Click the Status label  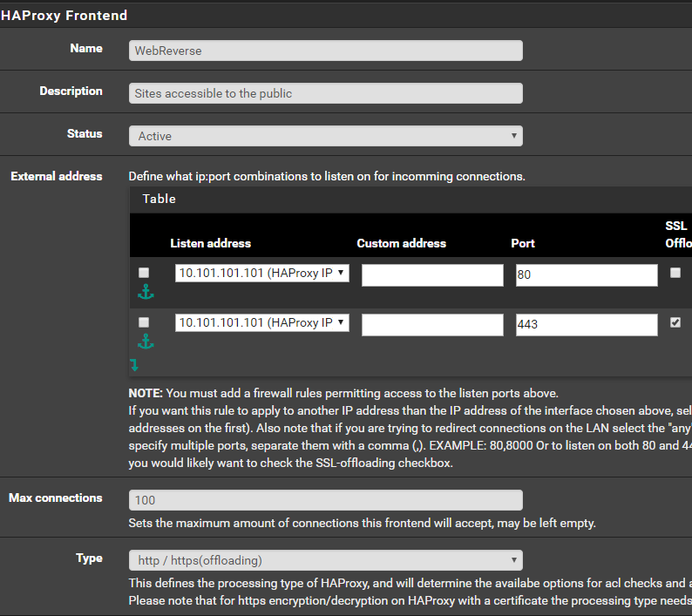pos(85,133)
